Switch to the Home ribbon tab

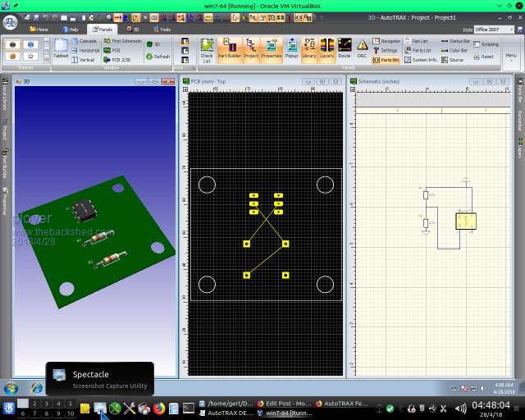point(39,30)
